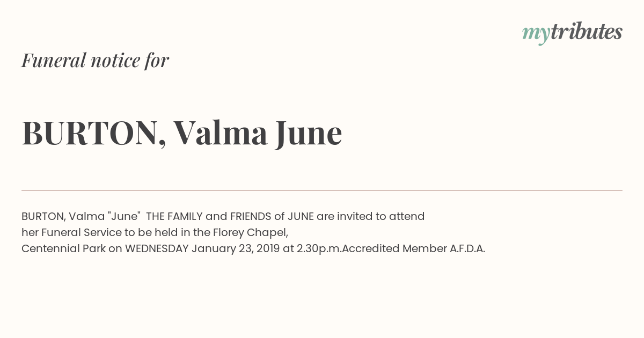Select the "BURTON, Valma June" title
The height and width of the screenshot is (338, 644).
click(x=181, y=133)
